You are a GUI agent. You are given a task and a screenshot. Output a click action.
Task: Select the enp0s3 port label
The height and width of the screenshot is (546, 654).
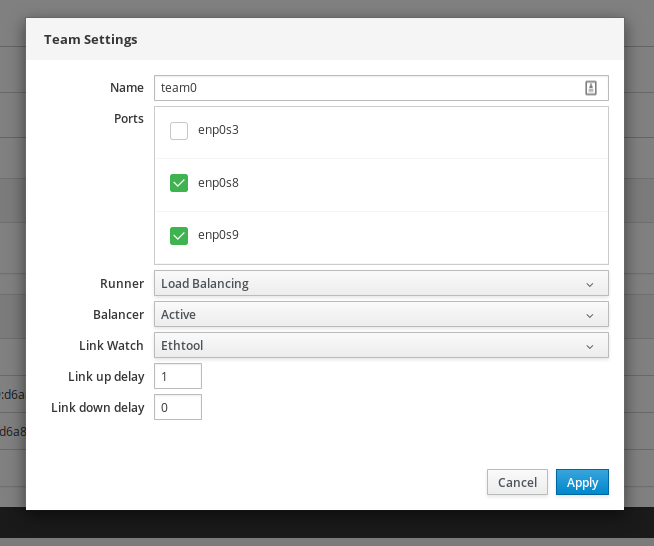coord(218,131)
